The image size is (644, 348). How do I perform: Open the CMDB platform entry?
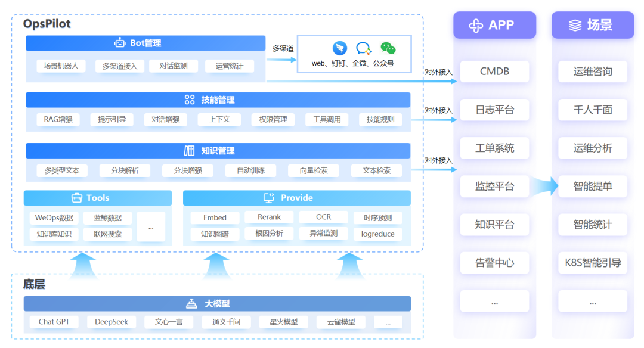(494, 72)
